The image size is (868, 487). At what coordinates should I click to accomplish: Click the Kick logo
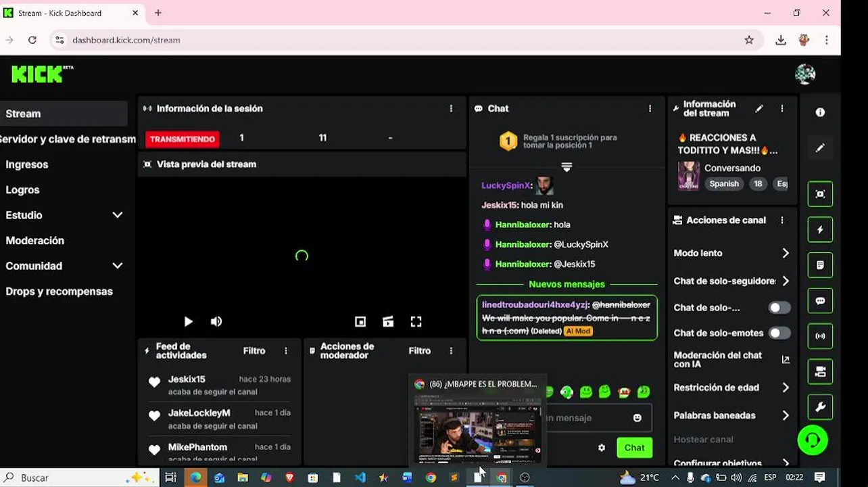42,74
